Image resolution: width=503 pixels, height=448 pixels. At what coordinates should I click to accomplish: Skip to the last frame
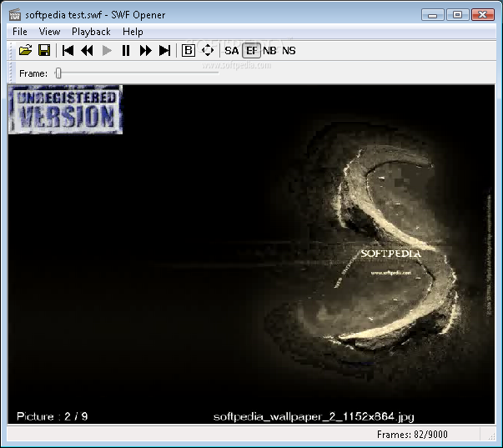164,51
